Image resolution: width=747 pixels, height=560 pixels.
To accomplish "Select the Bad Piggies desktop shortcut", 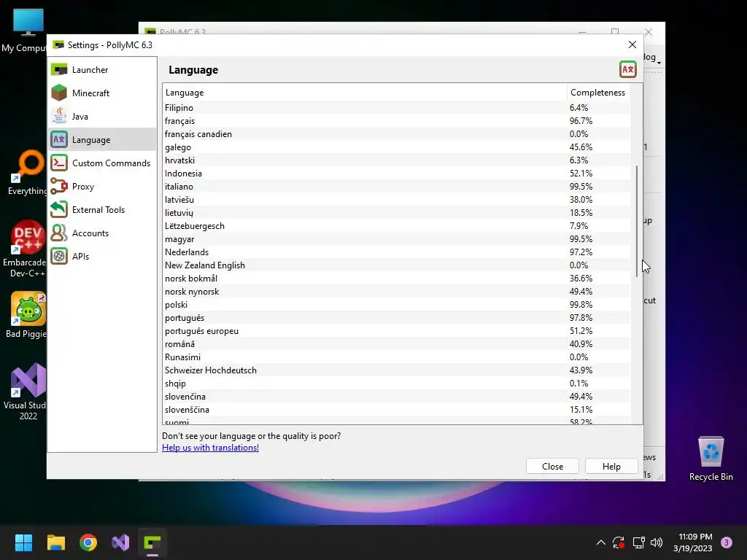I will [x=27, y=315].
